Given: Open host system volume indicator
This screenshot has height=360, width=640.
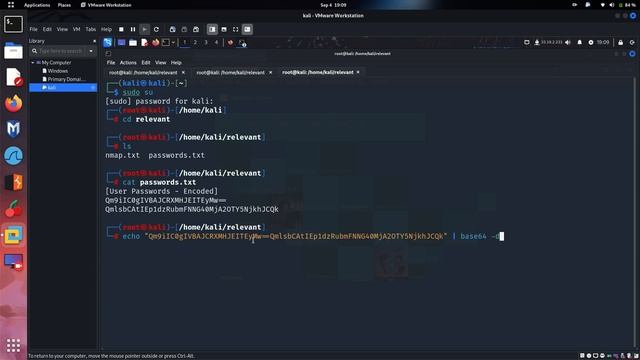Looking at the screenshot, I should [x=611, y=5].
